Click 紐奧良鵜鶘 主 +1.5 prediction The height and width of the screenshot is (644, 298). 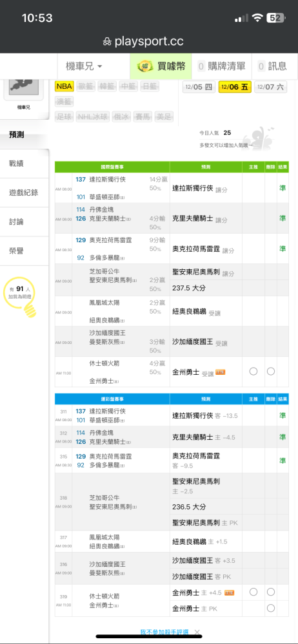pos(199,542)
